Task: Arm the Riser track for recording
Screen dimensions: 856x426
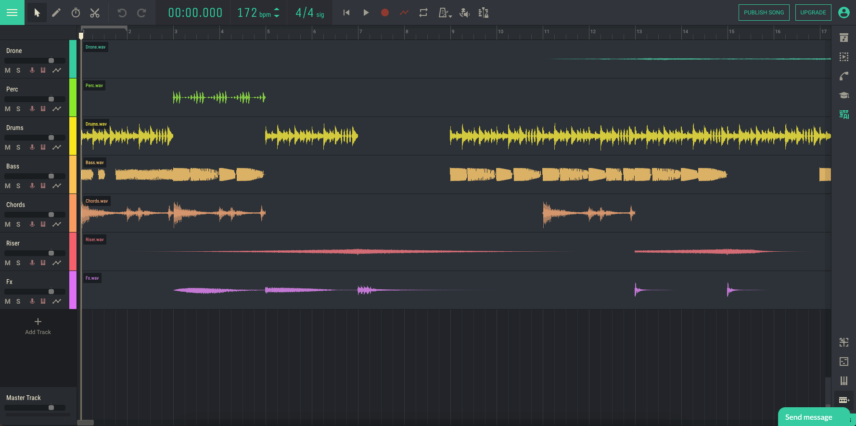Action: pos(32,263)
